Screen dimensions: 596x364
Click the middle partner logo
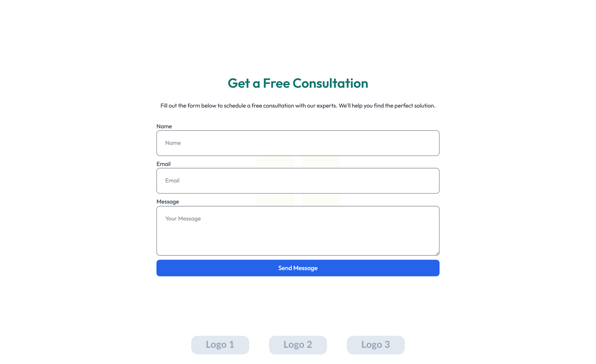(x=298, y=345)
